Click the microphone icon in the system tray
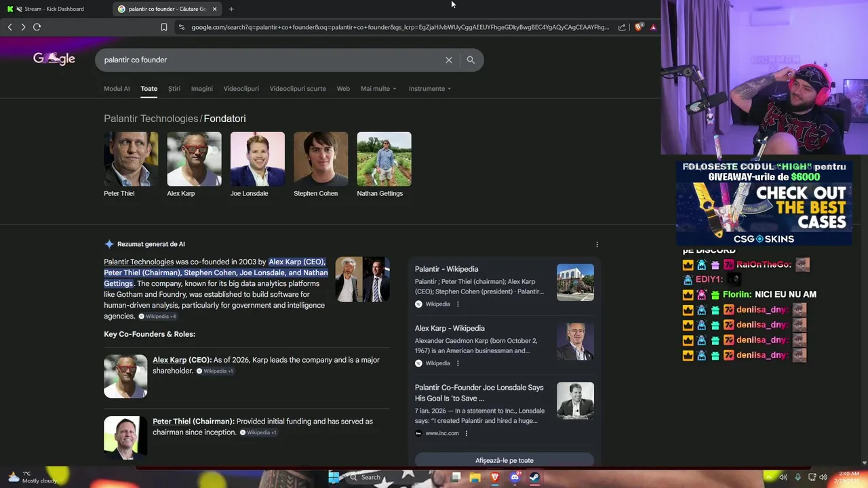This screenshot has height=488, width=868. (x=797, y=477)
